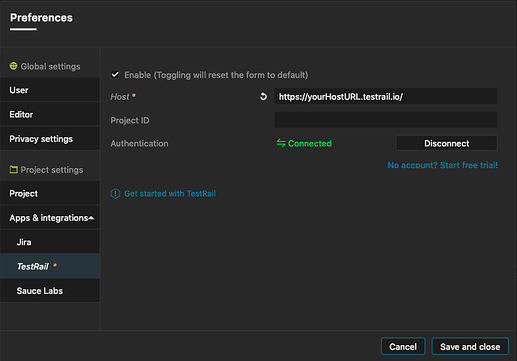Click the Save and close button

[x=470, y=347]
